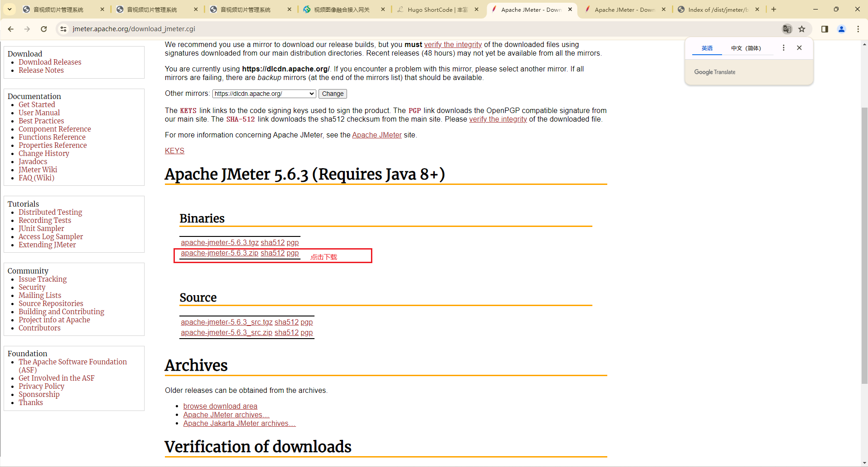Close the Index of /dist/jmeter tab
The height and width of the screenshot is (467, 868).
pos(757,9)
